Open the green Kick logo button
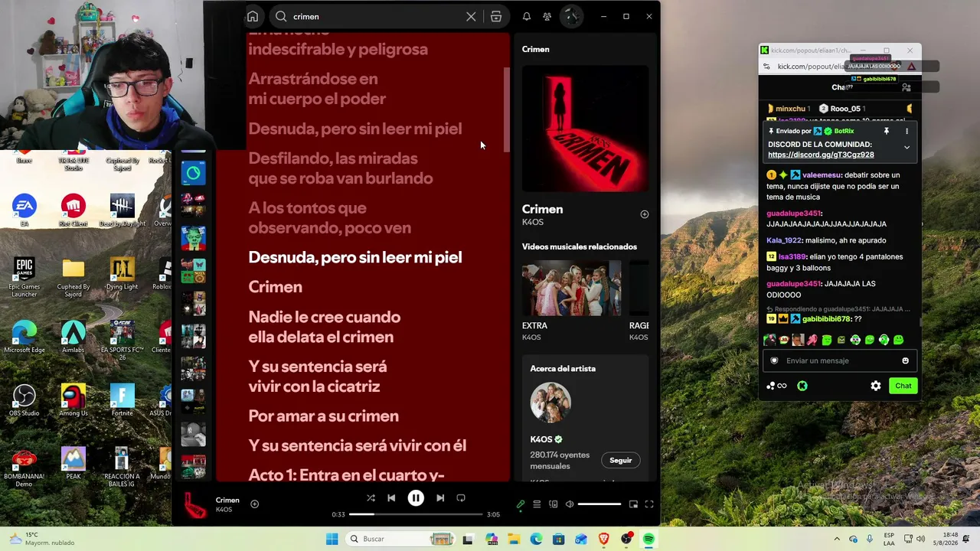This screenshot has width=980, height=551. click(x=802, y=386)
